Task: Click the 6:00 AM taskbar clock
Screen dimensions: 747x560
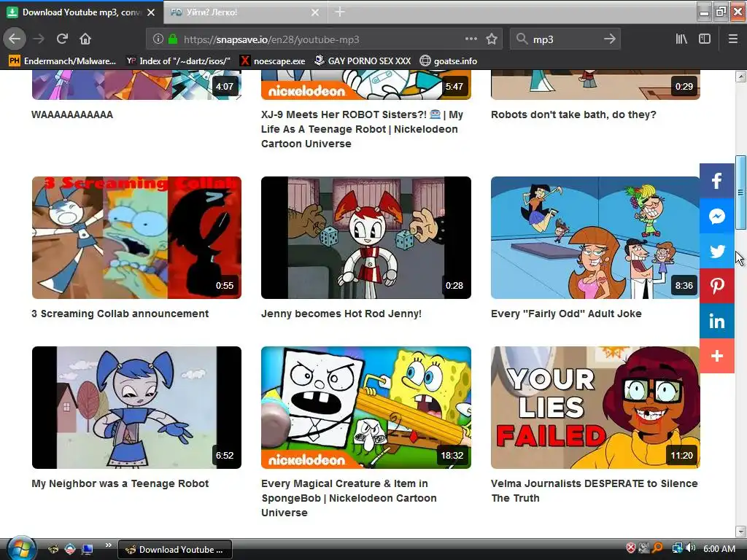Action: [719, 548]
